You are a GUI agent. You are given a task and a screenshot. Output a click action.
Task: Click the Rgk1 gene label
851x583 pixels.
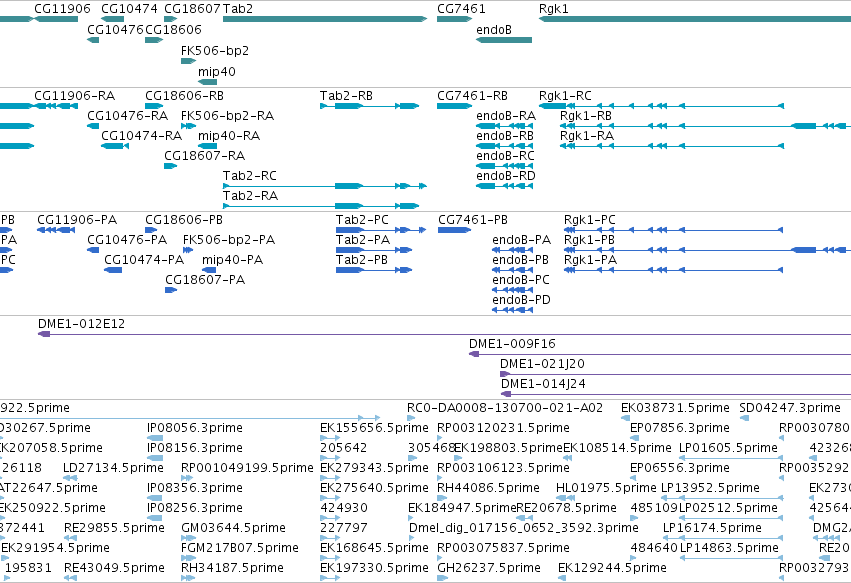point(553,9)
